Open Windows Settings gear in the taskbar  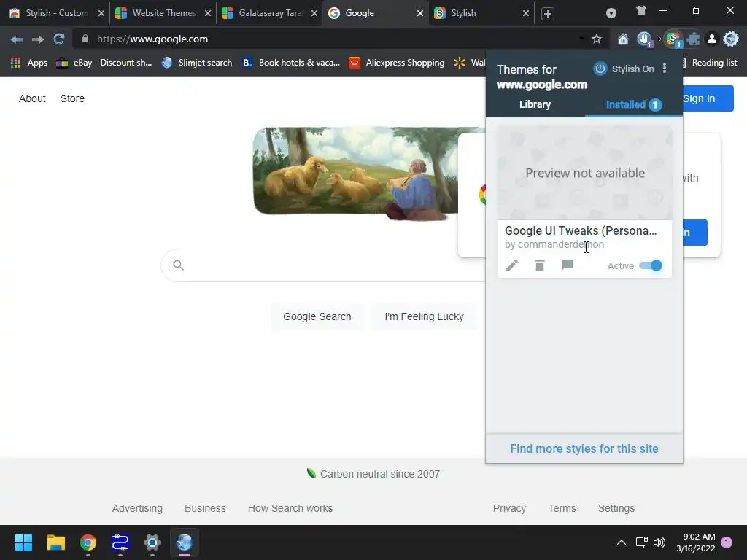pyautogui.click(x=152, y=542)
